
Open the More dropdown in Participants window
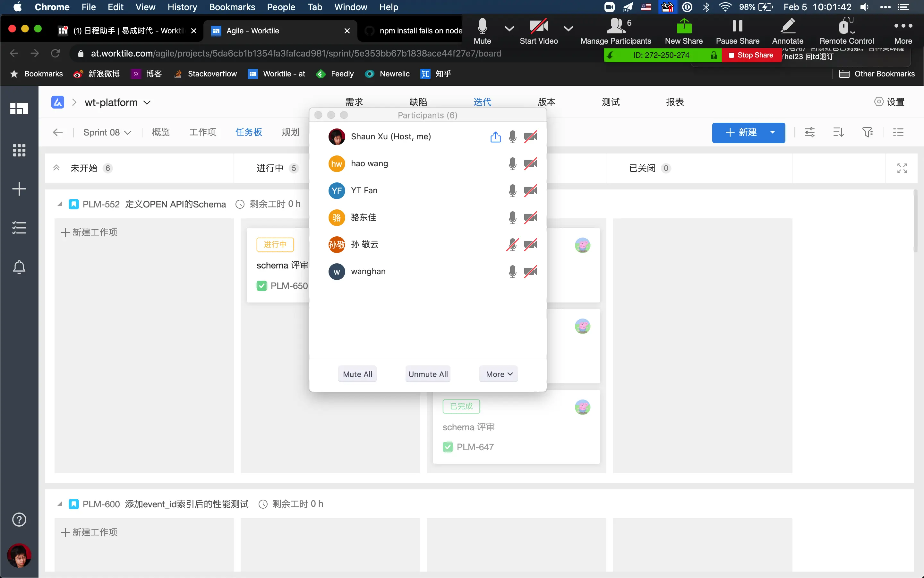pos(499,374)
